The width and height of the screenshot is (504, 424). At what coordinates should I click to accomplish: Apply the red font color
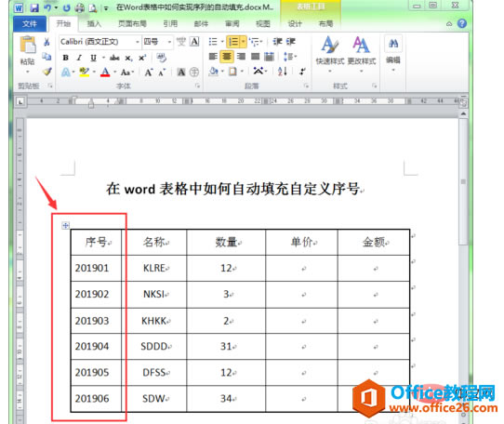tap(105, 72)
